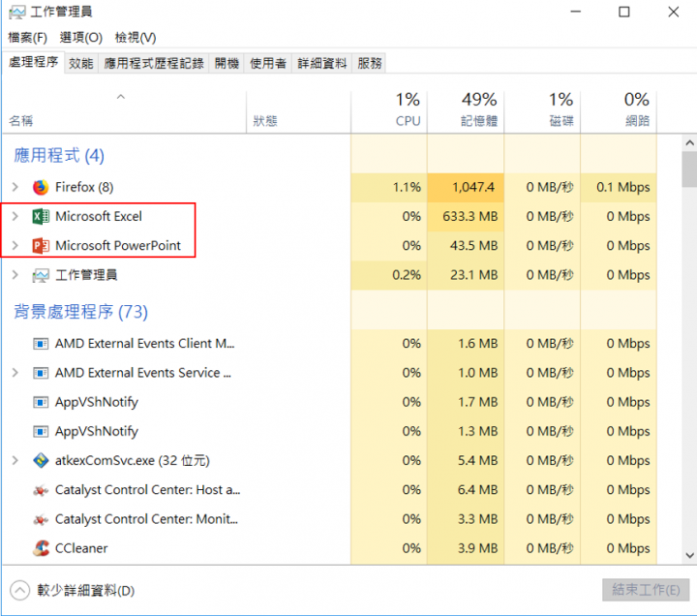Expand AMD External Events Service row
The width and height of the screenshot is (697, 616).
click(15, 373)
